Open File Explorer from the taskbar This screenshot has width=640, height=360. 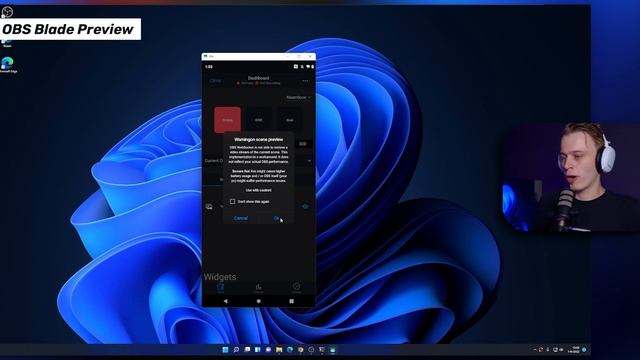279,350
